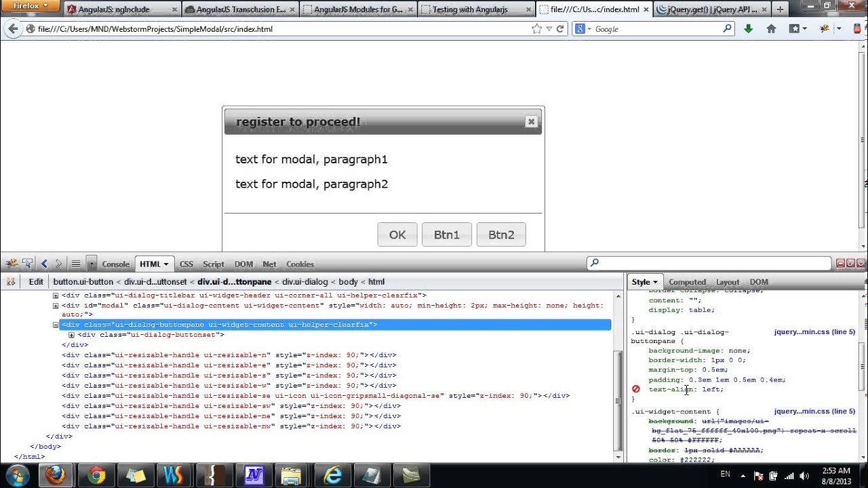This screenshot has height=488, width=868.
Task: Go back in Firebug panel history
Action: [45, 264]
